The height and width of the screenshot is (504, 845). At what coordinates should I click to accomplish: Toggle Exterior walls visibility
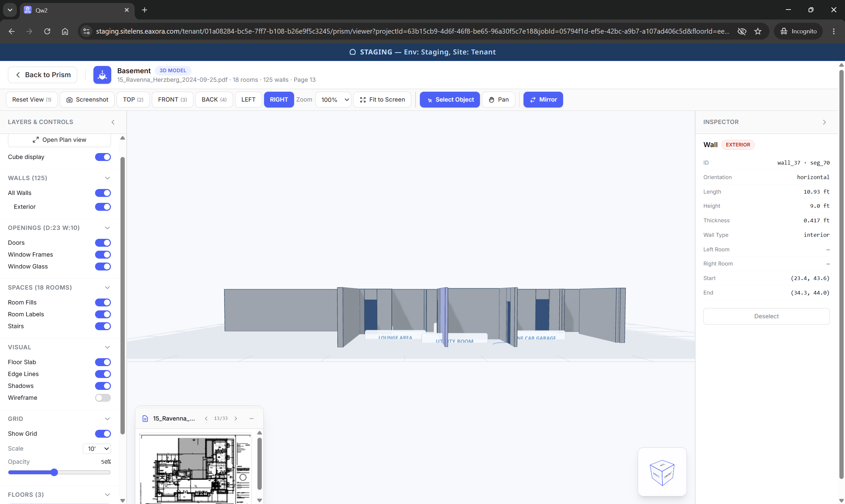click(103, 207)
